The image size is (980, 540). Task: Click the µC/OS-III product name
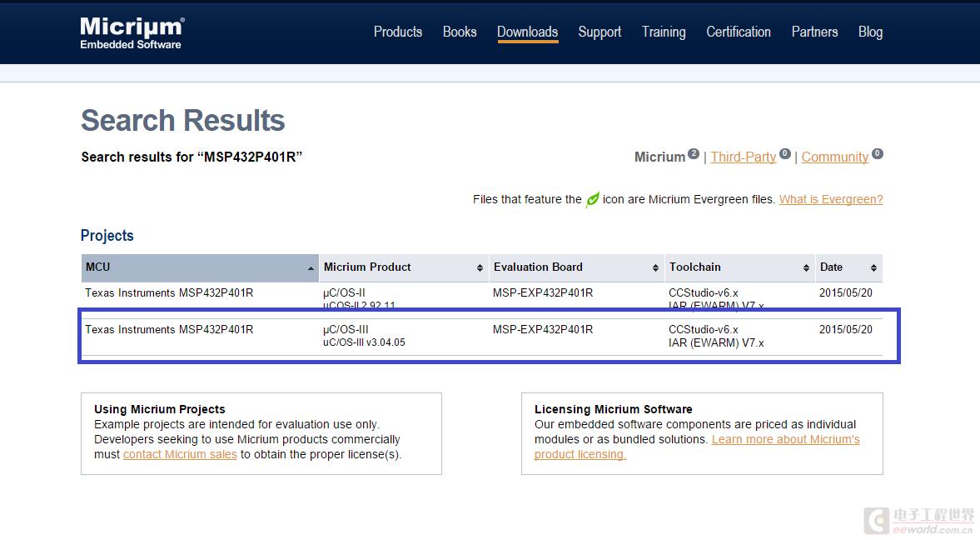click(x=346, y=330)
